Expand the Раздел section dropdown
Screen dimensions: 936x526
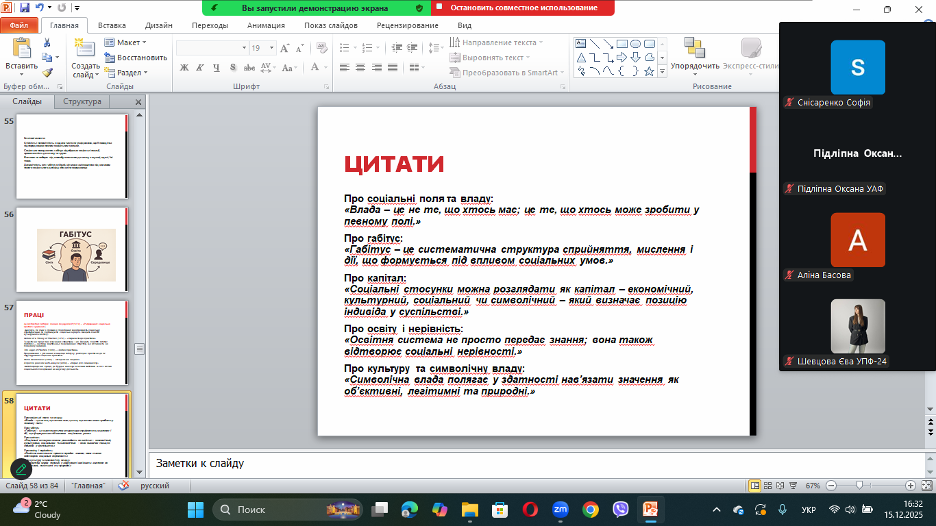(125, 72)
